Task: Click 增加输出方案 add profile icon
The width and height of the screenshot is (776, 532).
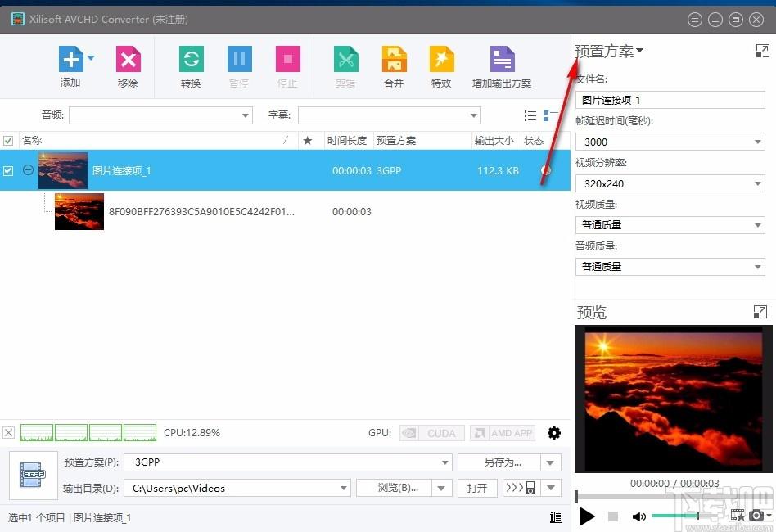Action: (x=503, y=60)
